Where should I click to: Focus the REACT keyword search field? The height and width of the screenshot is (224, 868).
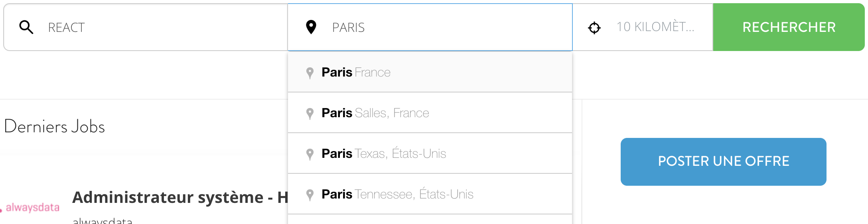146,27
